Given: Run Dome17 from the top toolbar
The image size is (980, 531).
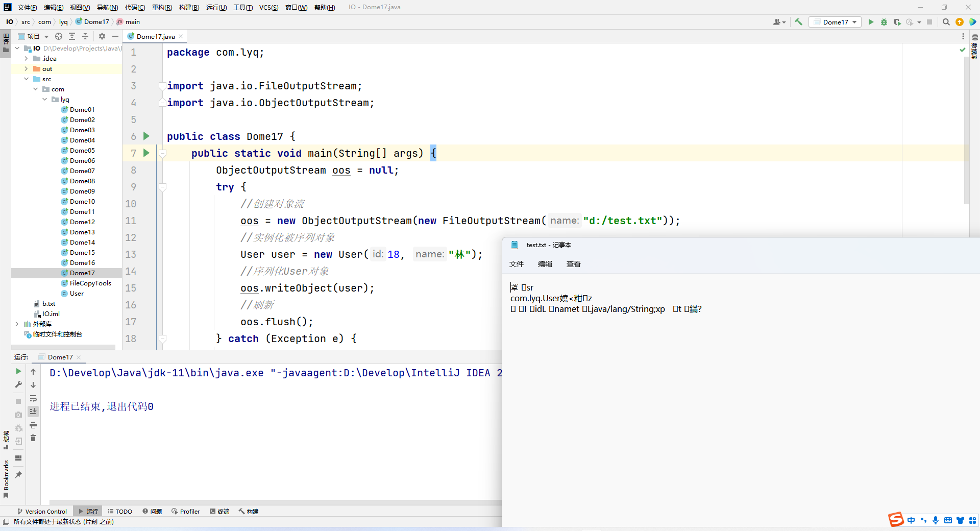Looking at the screenshot, I should tap(871, 22).
